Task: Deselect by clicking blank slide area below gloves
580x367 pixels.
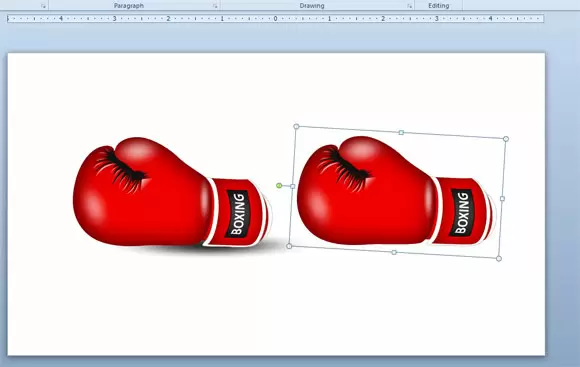Action: pyautogui.click(x=276, y=307)
